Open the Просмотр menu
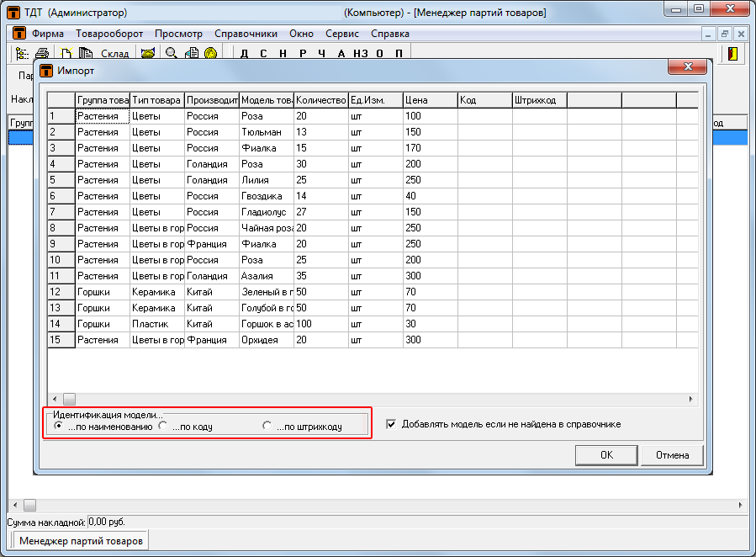Viewport: 756px width, 557px height. [x=178, y=34]
